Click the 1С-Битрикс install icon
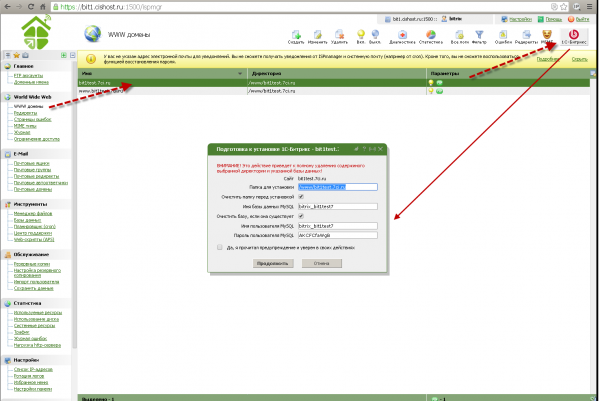This screenshot has height=401, width=600. [x=574, y=36]
